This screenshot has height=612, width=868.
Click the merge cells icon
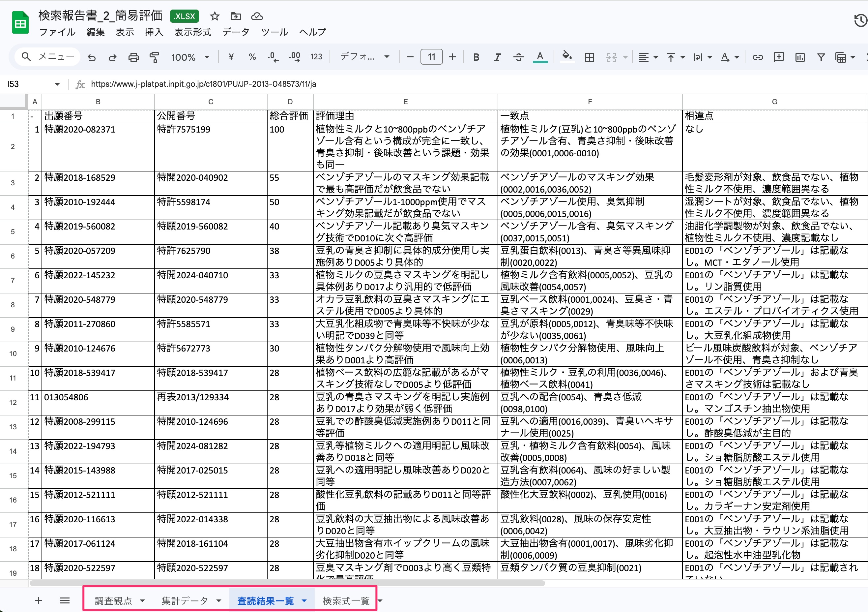(611, 57)
